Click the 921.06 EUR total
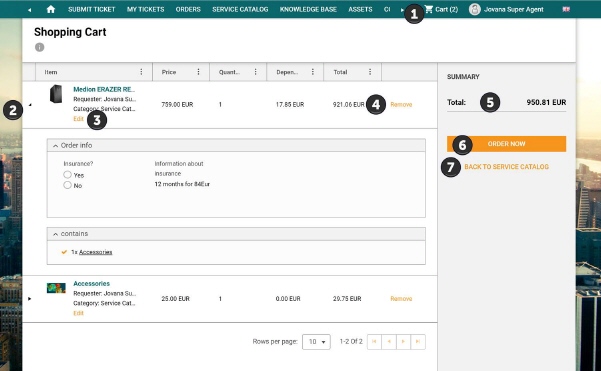The height and width of the screenshot is (371, 601). coord(348,104)
